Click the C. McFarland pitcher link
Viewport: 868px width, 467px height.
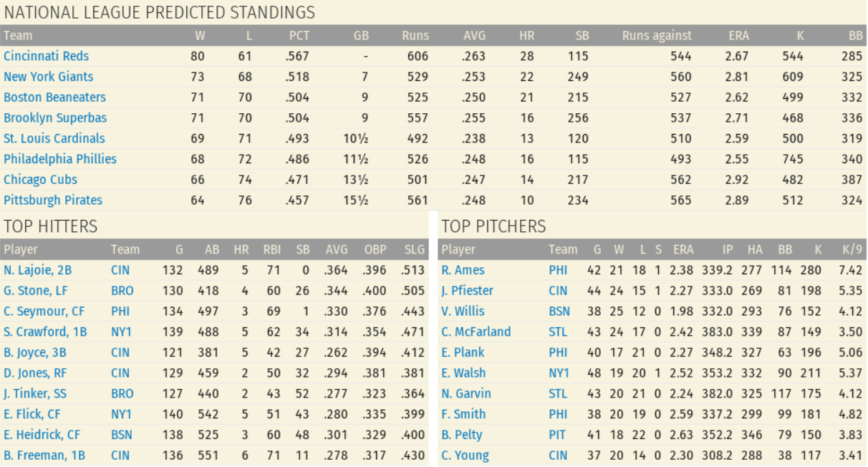(476, 332)
